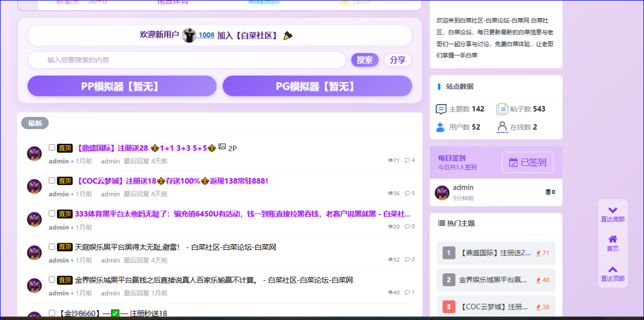
Task: Click the 已签到 check-in button
Action: click(x=528, y=162)
